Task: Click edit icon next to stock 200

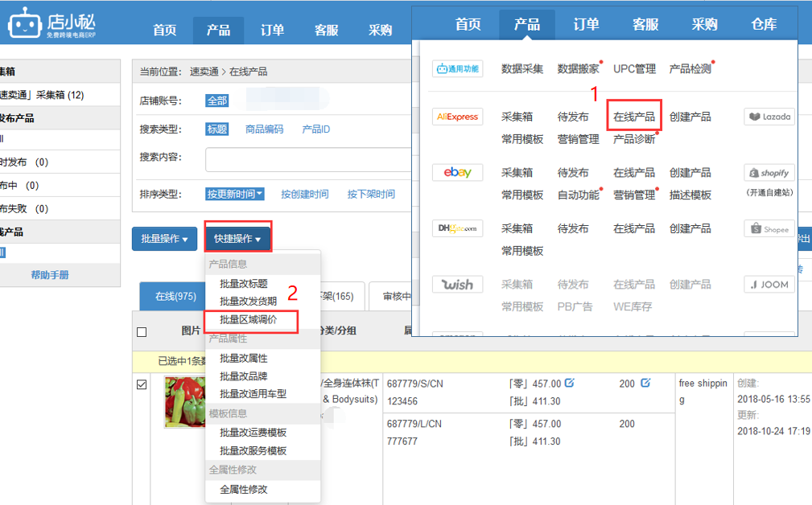Action: (645, 384)
